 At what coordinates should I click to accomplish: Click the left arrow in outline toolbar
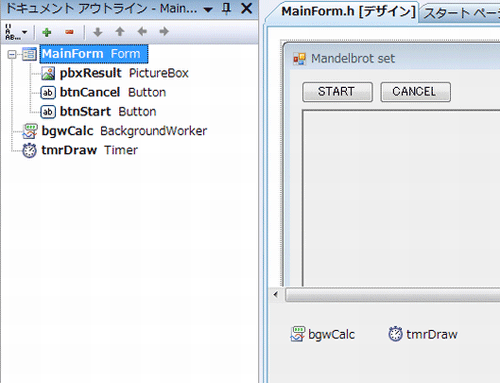(x=142, y=32)
